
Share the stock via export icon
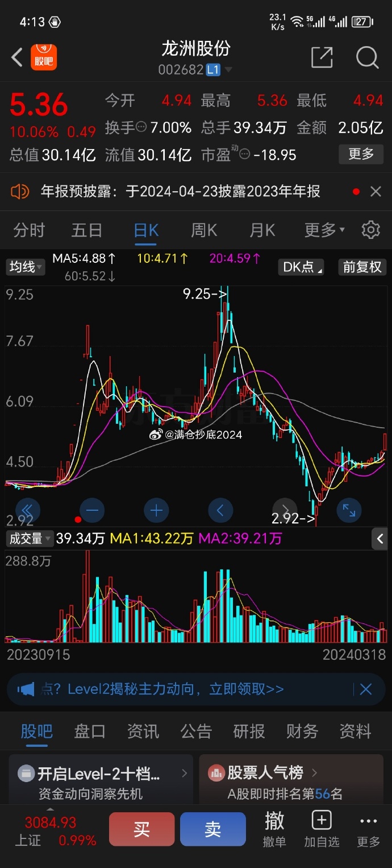pos(322,57)
